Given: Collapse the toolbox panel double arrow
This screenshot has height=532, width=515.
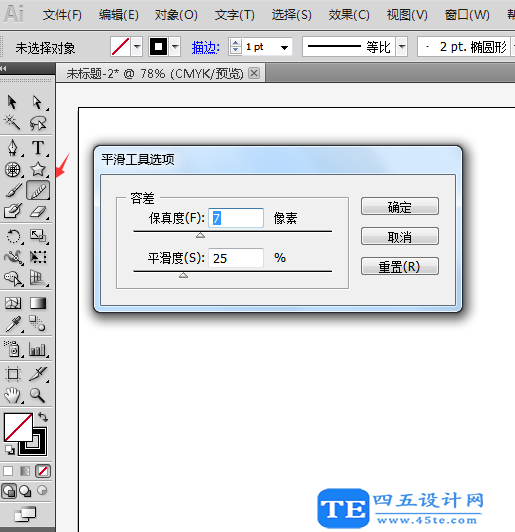Looking at the screenshot, I should click(3, 68).
